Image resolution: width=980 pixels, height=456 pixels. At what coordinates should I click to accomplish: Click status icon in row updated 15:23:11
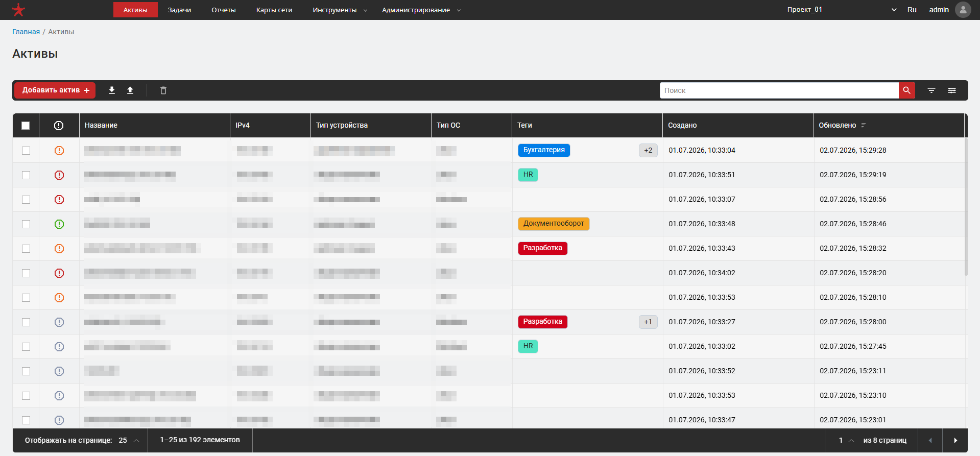(59, 371)
